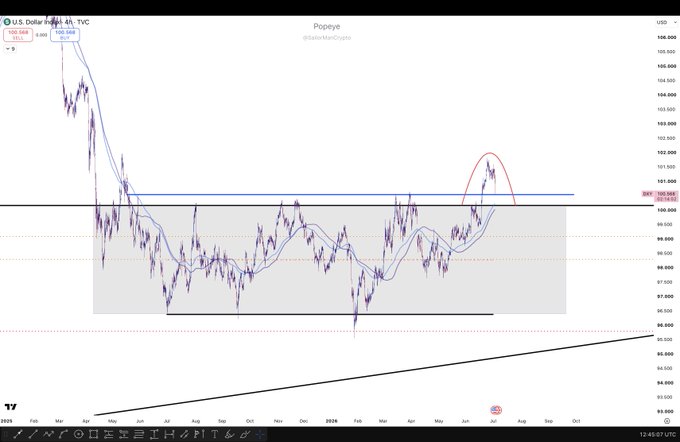This screenshot has width=680, height=442.
Task: Click the Nov label on the time axis
Action: click(x=278, y=421)
